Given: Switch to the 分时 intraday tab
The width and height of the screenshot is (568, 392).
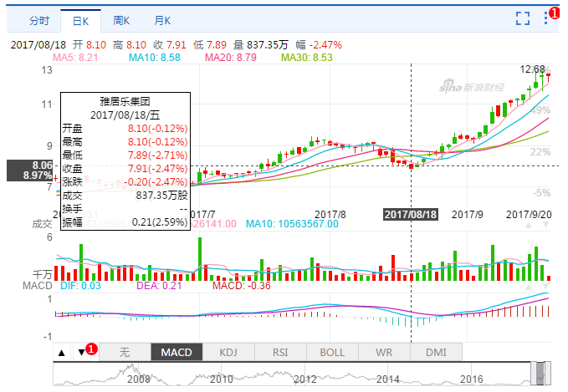Looking at the screenshot, I should coord(39,19).
